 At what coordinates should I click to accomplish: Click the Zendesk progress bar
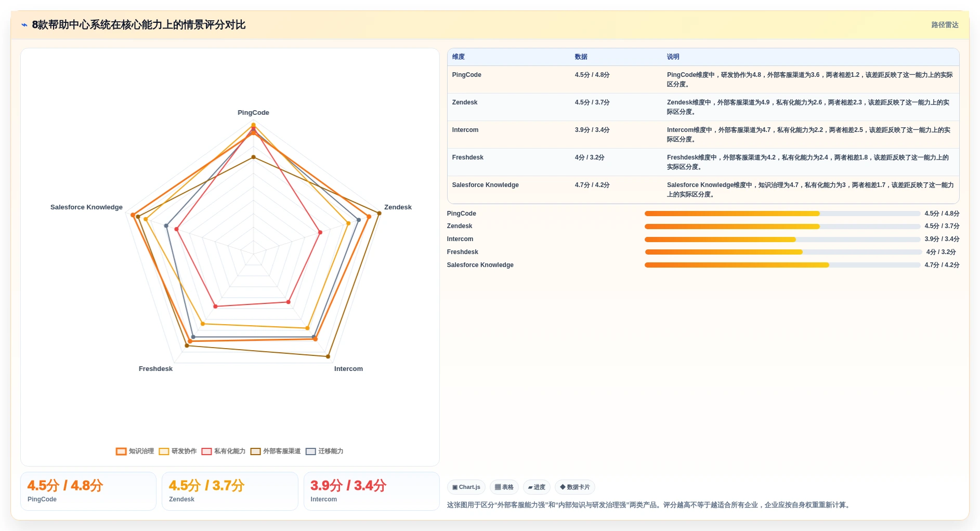[x=782, y=227]
